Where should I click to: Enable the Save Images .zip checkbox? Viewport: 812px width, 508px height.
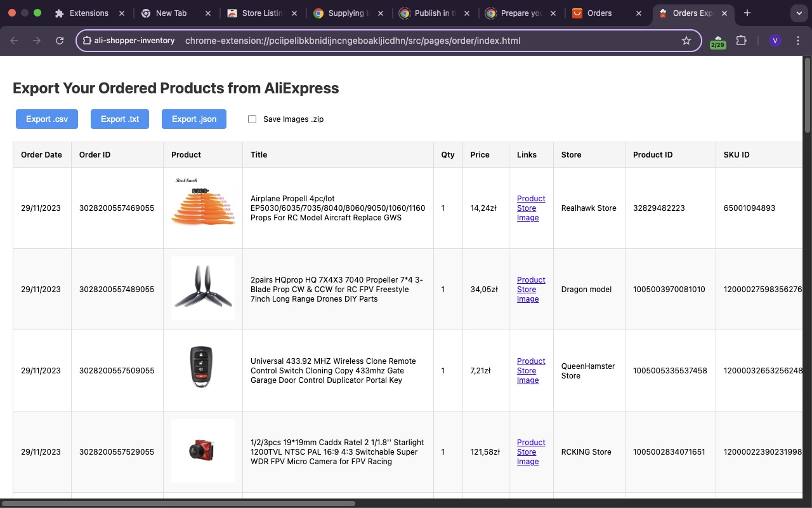point(252,119)
